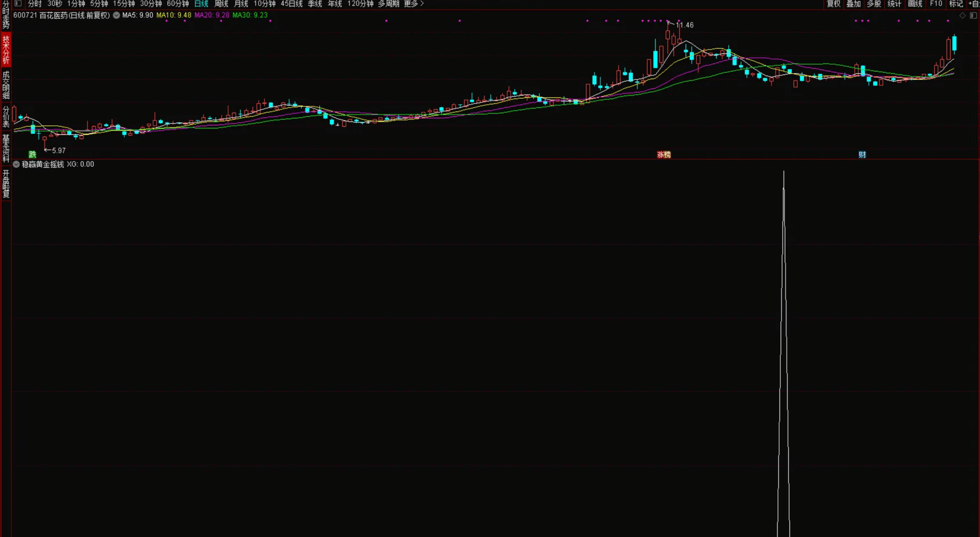Click the 画线 drawing tools button
Screen dimensions: 980x537
(915, 4)
